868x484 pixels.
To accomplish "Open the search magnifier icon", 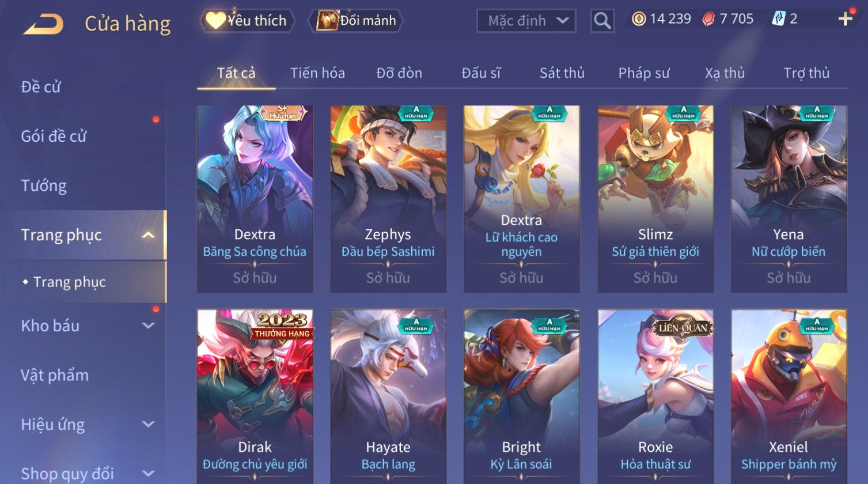I will point(602,21).
